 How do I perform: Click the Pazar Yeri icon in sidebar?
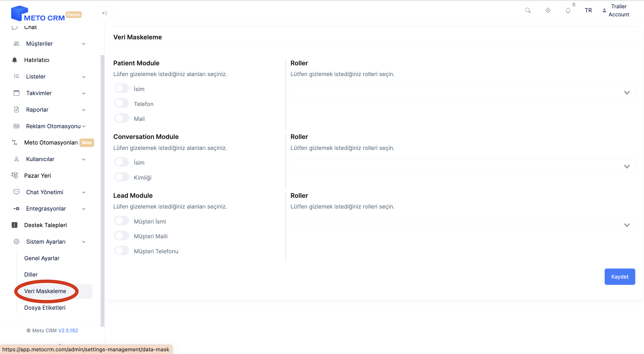pyautogui.click(x=15, y=176)
